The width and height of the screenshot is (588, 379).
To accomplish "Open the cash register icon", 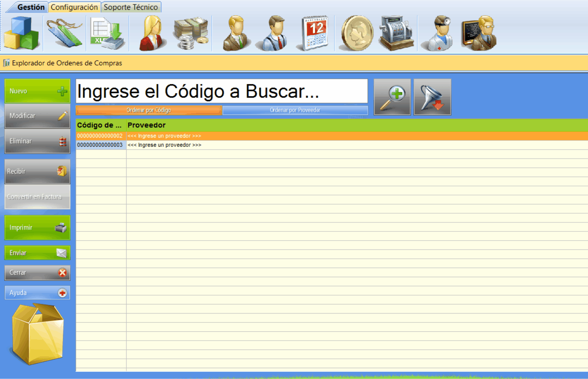I will 396,33.
